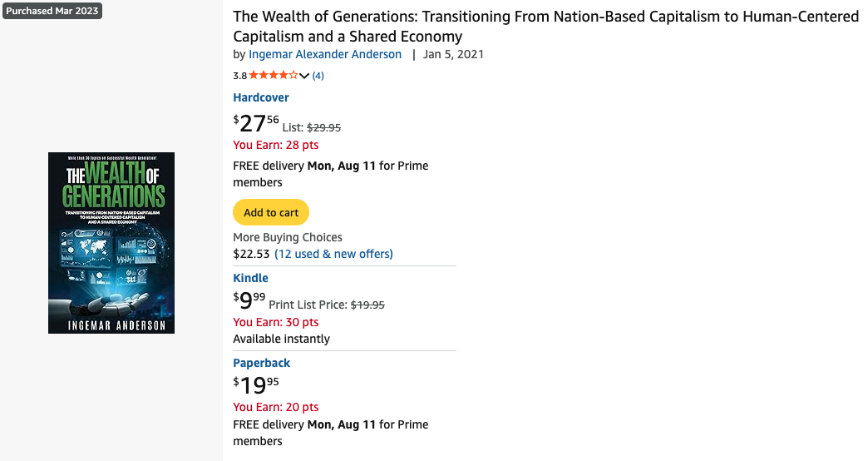Open The Wealth of Generations book title link
Screen dimensions: 868x461
click(x=545, y=27)
